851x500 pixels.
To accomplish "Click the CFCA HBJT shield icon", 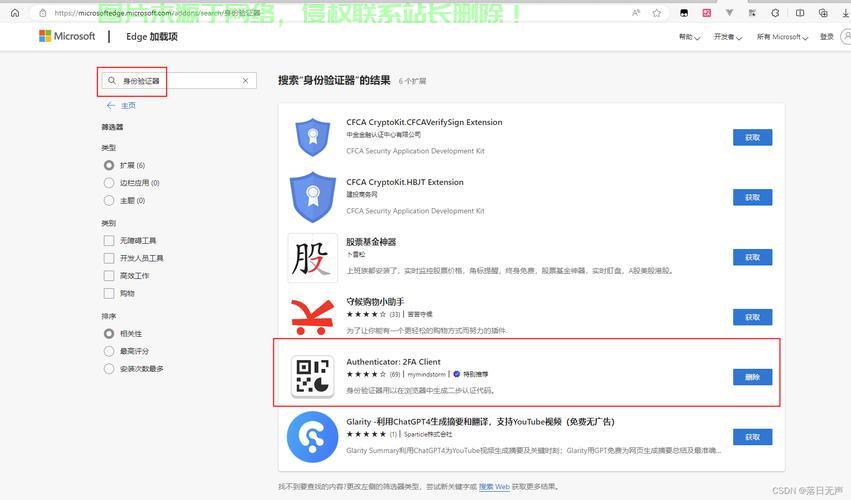I will click(x=312, y=197).
